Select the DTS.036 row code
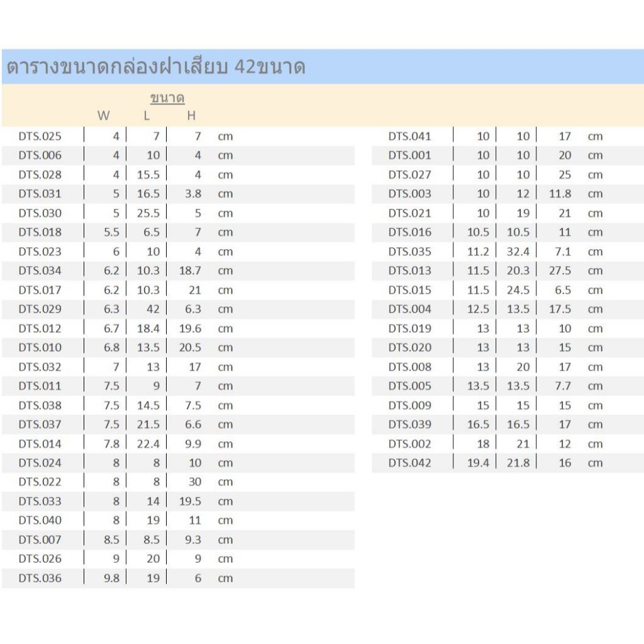Screen dimensions: 644x644 pos(40,578)
